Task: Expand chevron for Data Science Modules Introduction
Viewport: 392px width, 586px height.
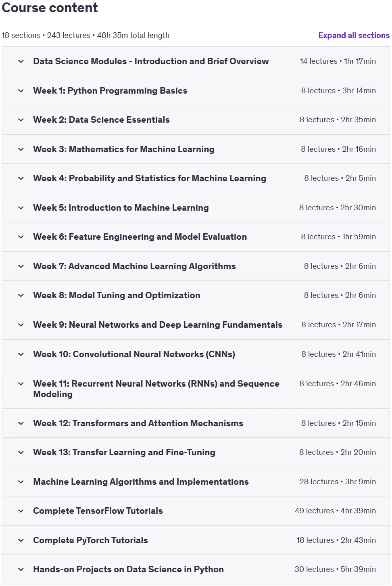Action: 21,61
